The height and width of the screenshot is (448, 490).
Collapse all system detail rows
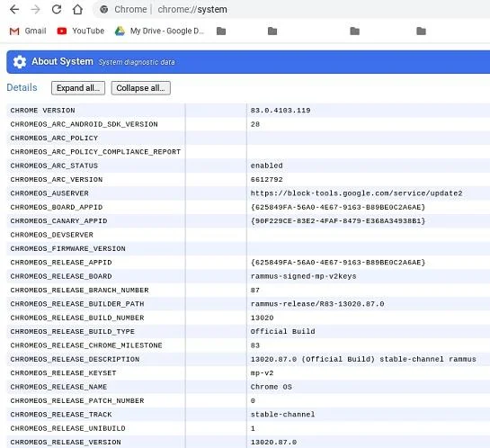[141, 88]
